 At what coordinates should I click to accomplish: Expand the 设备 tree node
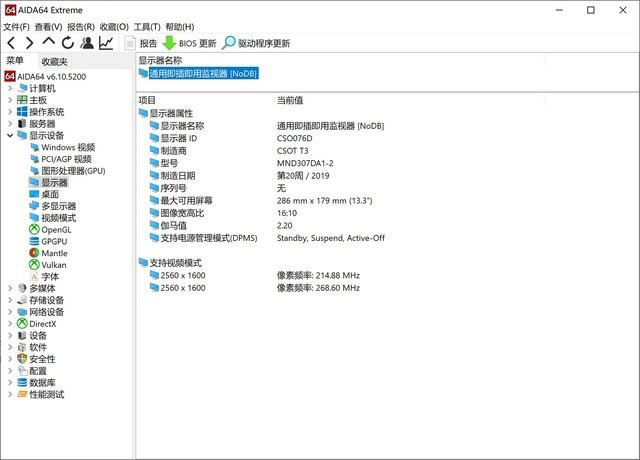coord(10,336)
